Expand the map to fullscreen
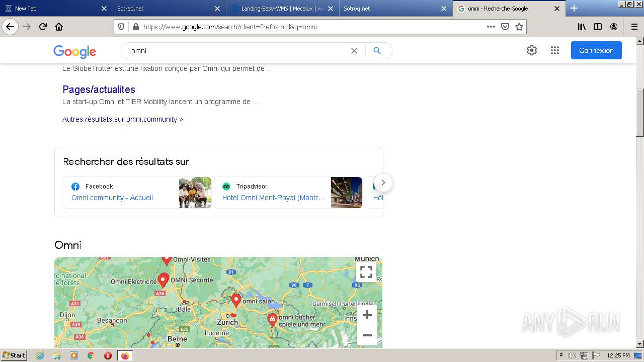 click(x=366, y=272)
